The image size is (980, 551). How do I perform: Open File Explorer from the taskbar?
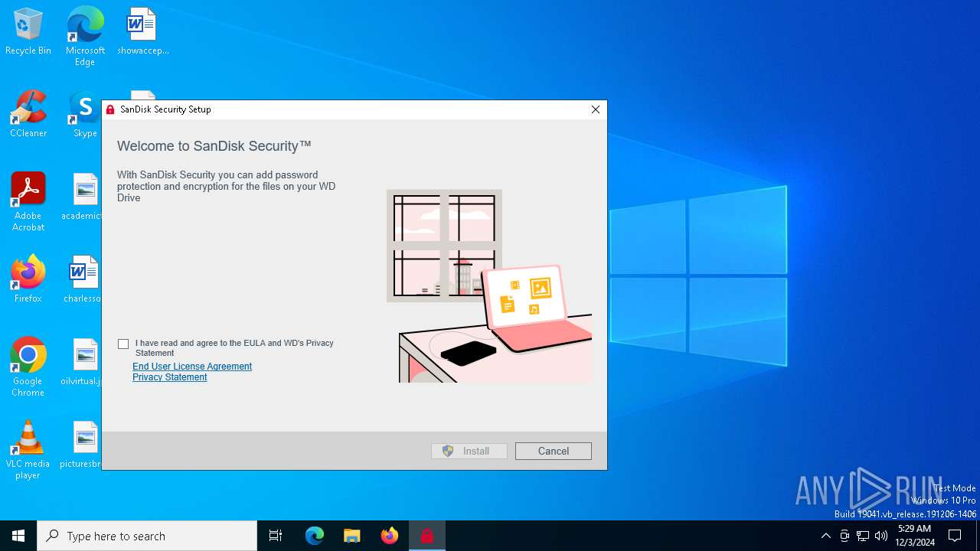(x=352, y=536)
